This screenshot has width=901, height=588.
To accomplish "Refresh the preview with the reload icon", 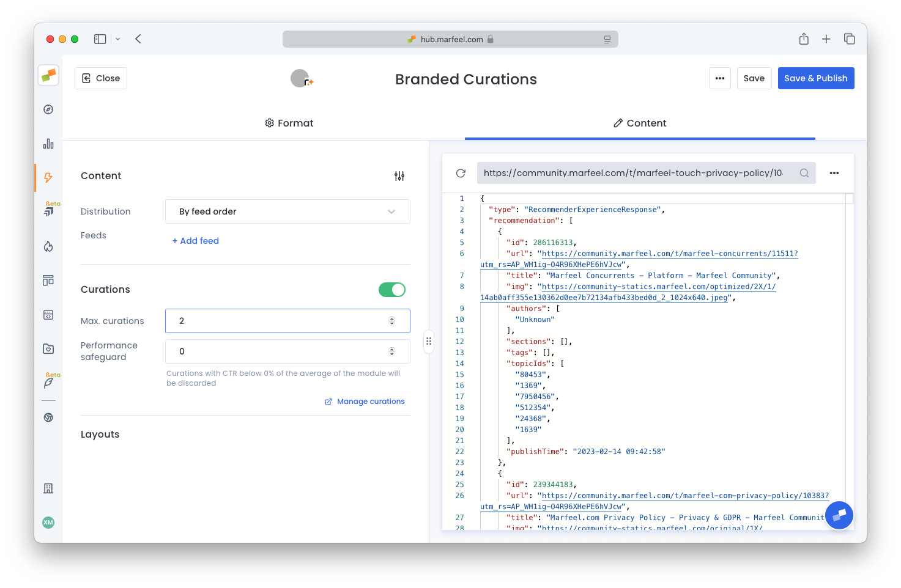I will tap(461, 173).
